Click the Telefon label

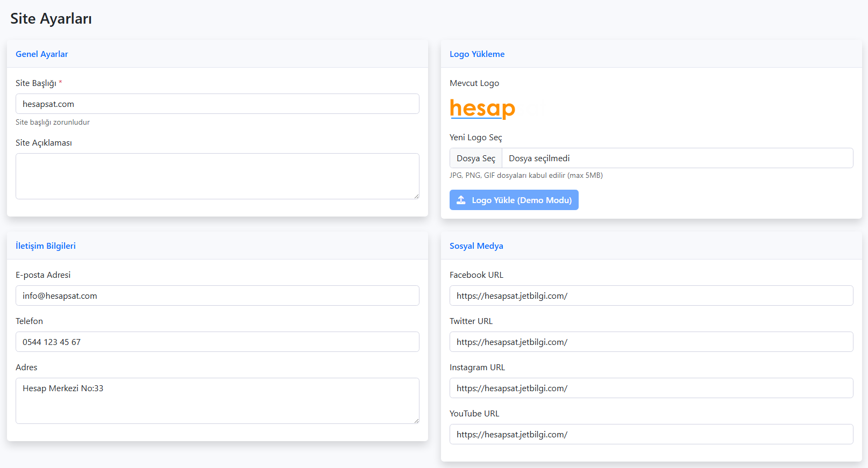pyautogui.click(x=29, y=321)
